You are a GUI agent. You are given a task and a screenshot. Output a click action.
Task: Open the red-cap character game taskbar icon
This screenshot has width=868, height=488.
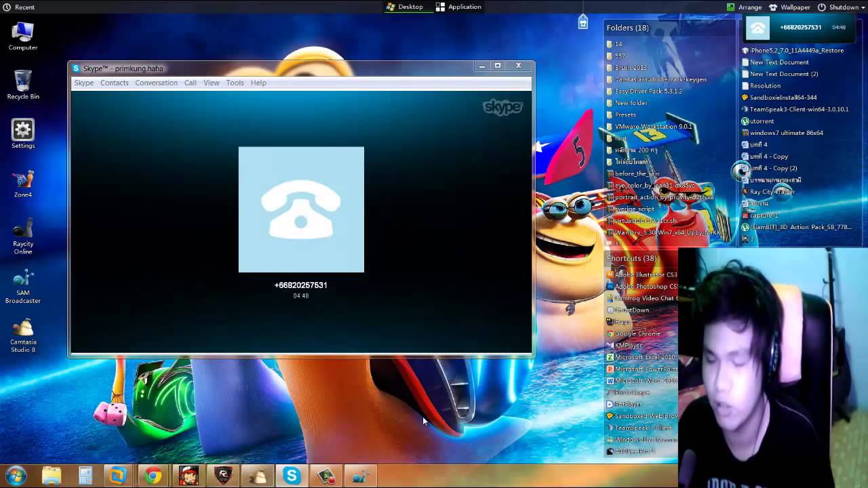tap(189, 476)
